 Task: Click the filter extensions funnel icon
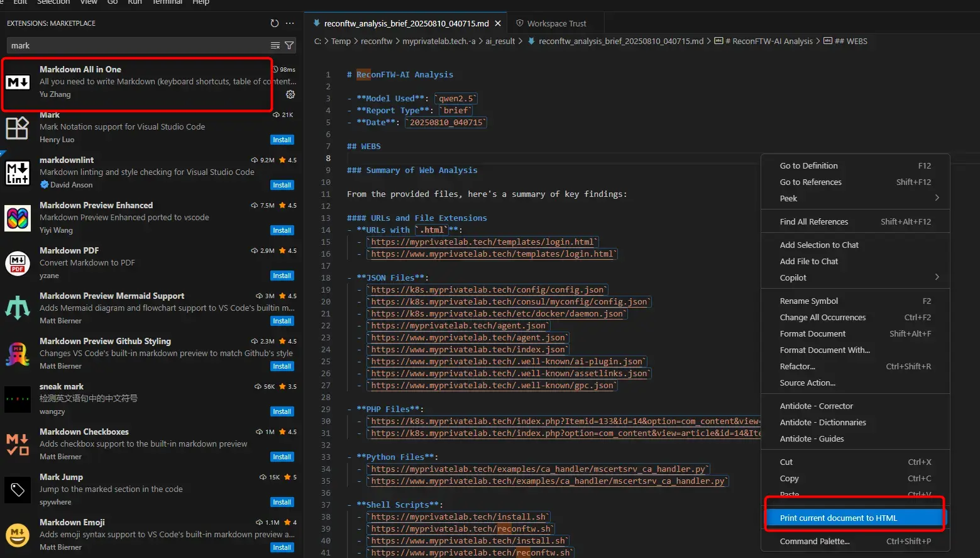(x=289, y=45)
